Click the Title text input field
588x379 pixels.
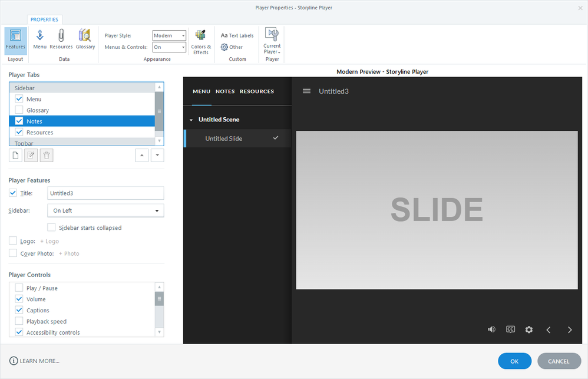coord(105,193)
